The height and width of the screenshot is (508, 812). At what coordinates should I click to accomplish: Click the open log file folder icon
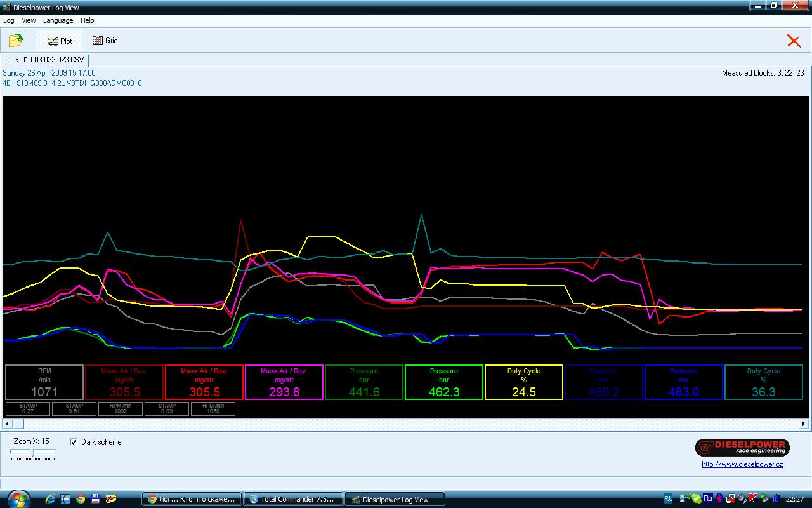[16, 41]
